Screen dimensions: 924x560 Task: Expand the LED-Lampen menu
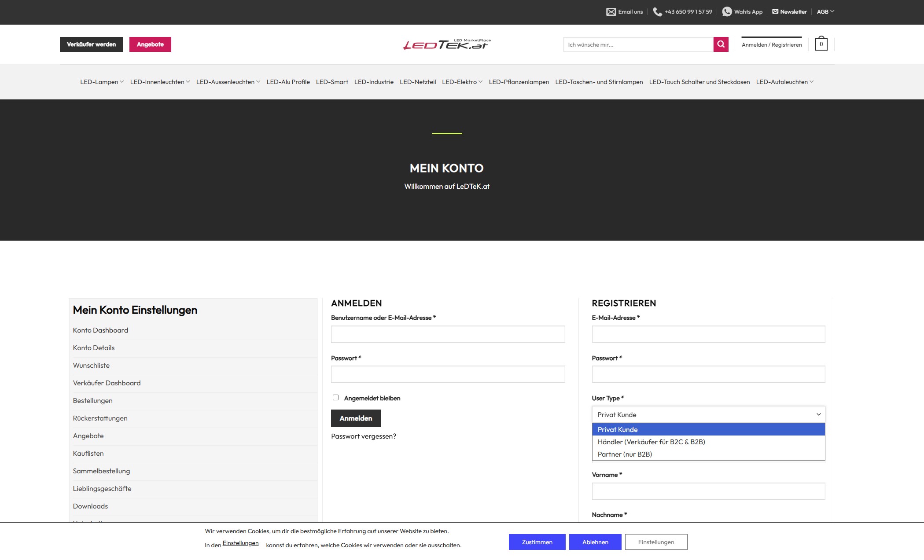102,82
